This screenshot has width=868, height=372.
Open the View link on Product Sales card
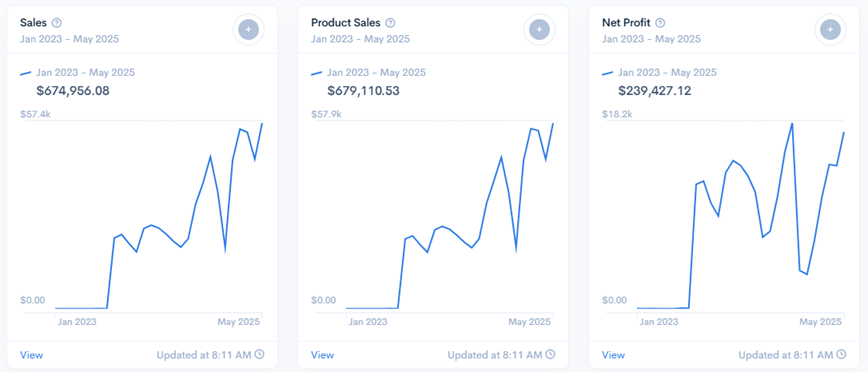pyautogui.click(x=322, y=355)
